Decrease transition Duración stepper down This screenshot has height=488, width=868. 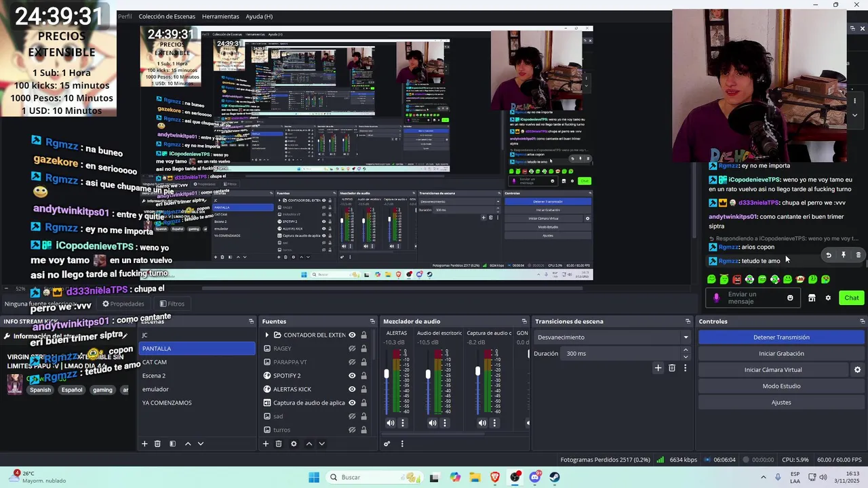[686, 357]
